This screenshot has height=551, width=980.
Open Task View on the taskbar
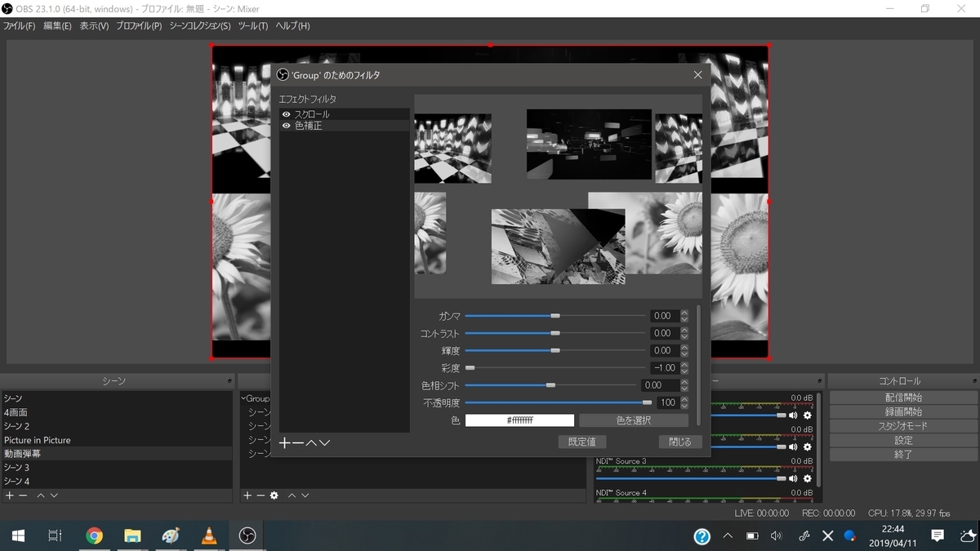(x=55, y=535)
